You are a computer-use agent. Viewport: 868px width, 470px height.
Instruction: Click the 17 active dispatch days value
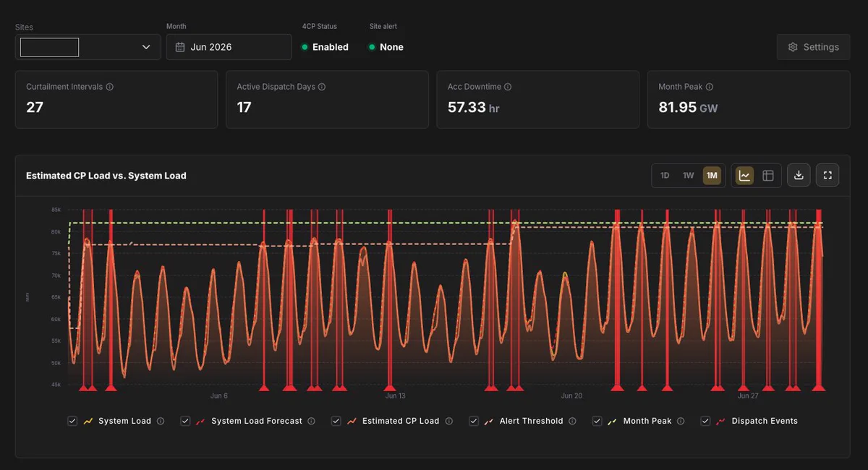pos(244,107)
